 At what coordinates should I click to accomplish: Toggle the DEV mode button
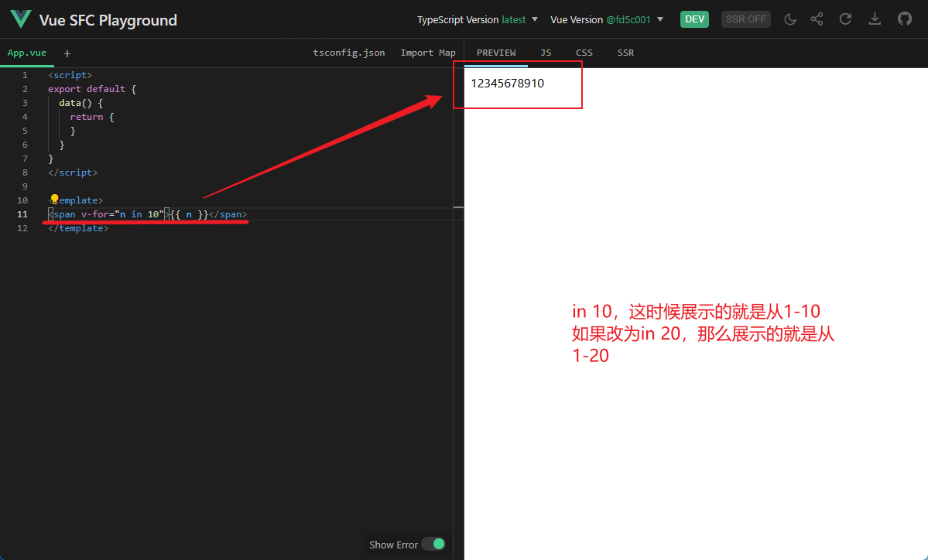tap(694, 19)
